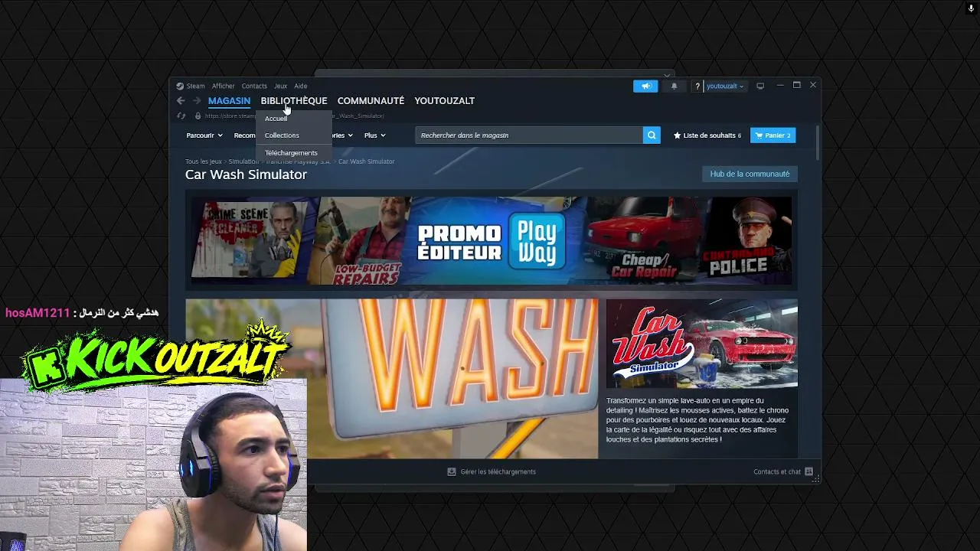Screen dimensions: 980x551
Task: Open the youtouzalt account dropdown
Action: [725, 86]
